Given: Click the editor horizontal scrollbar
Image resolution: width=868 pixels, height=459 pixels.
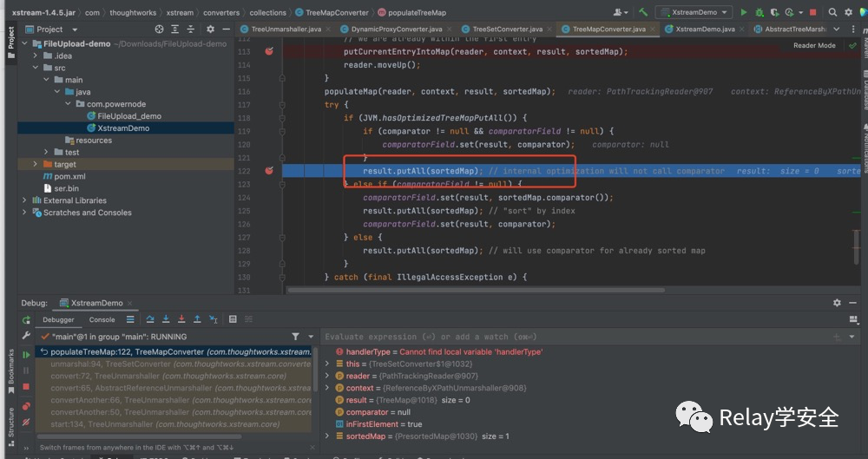Looking at the screenshot, I should [476, 290].
